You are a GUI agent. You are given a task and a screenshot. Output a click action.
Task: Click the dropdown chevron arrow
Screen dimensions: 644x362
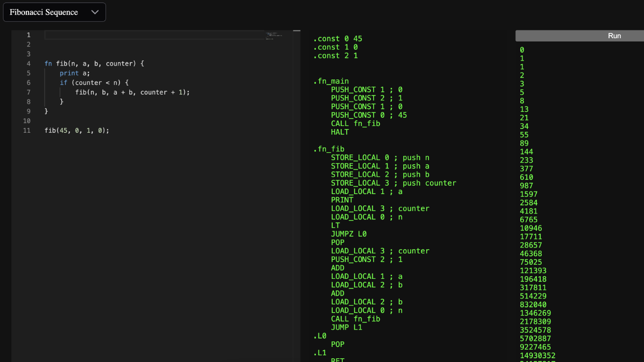[95, 12]
